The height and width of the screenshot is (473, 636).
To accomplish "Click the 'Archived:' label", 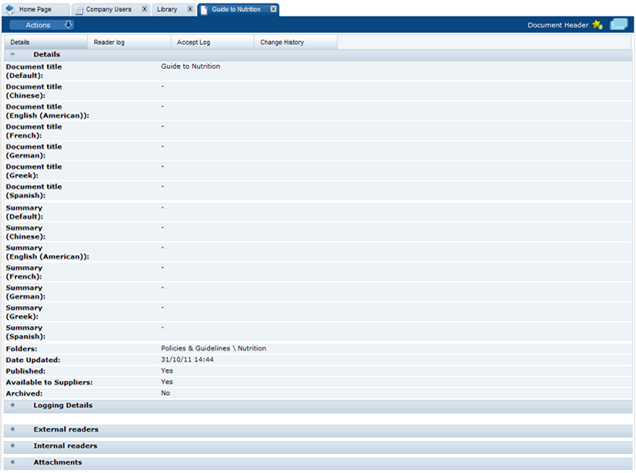I will (x=24, y=393).
